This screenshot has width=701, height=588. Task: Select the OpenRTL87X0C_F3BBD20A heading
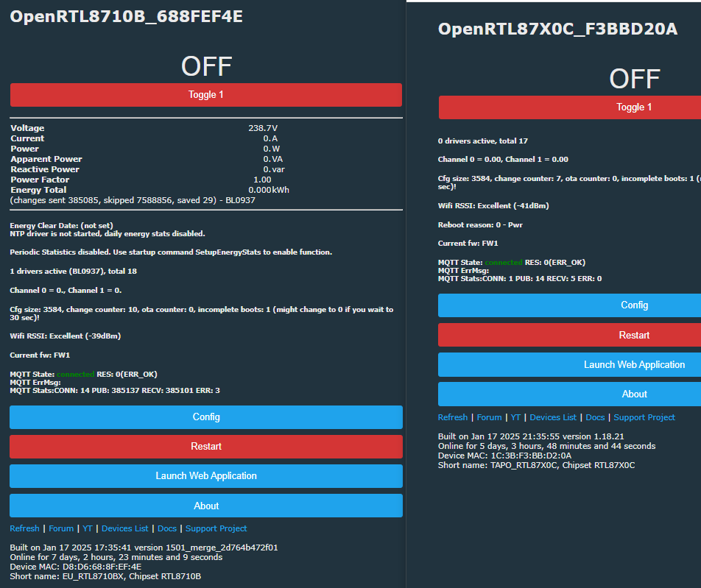pyautogui.click(x=557, y=29)
